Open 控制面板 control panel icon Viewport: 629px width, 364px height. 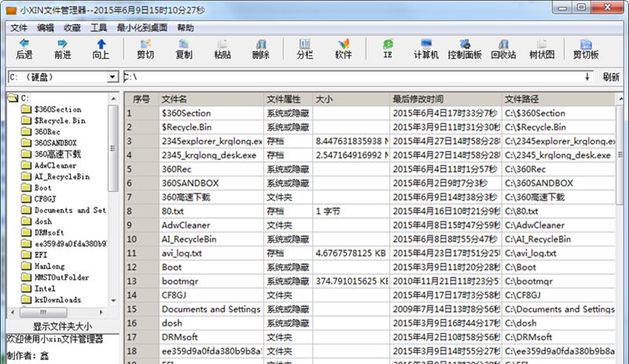[x=465, y=43]
